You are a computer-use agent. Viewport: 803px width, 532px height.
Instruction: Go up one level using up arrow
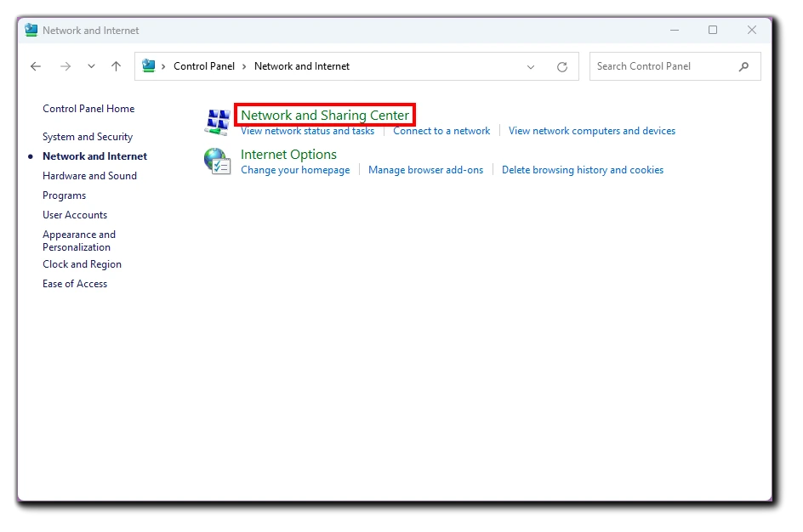pyautogui.click(x=117, y=66)
